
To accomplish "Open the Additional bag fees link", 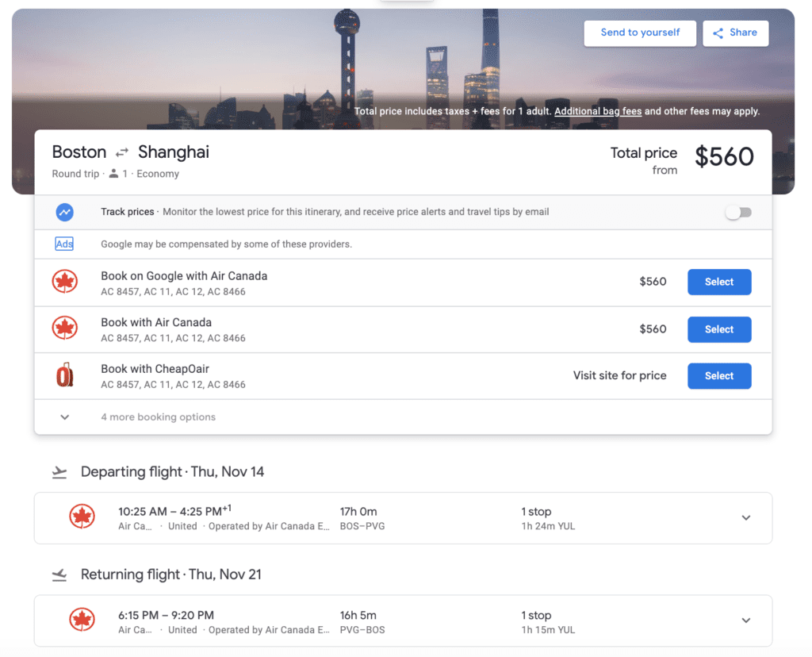I will [597, 111].
